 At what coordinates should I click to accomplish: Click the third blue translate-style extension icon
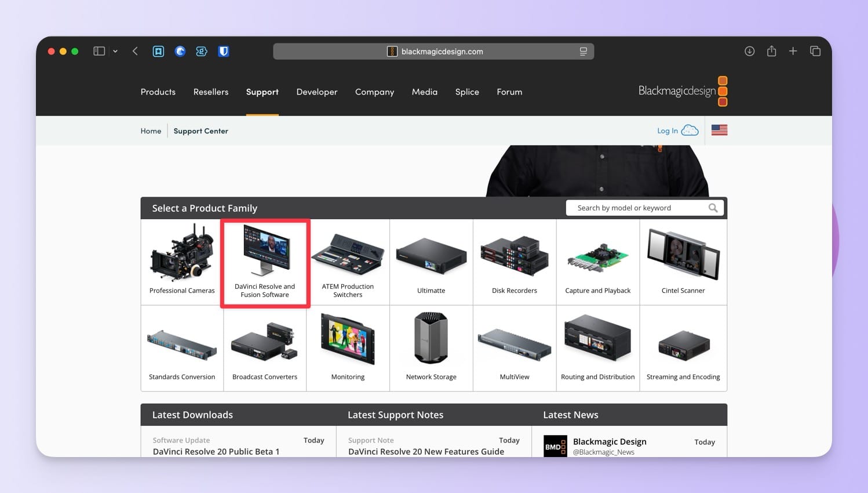coord(202,51)
